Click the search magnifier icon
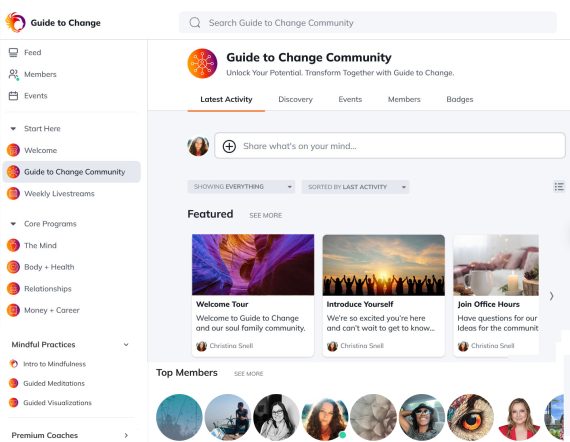 pos(195,23)
